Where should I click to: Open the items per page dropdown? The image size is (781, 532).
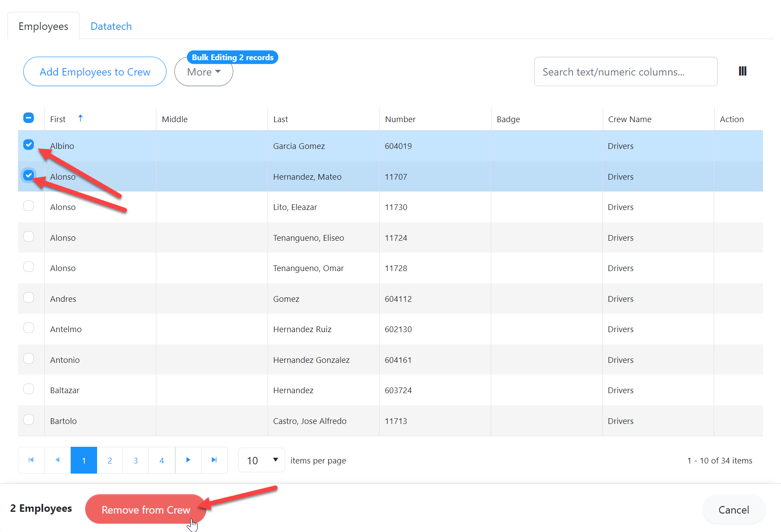point(261,460)
